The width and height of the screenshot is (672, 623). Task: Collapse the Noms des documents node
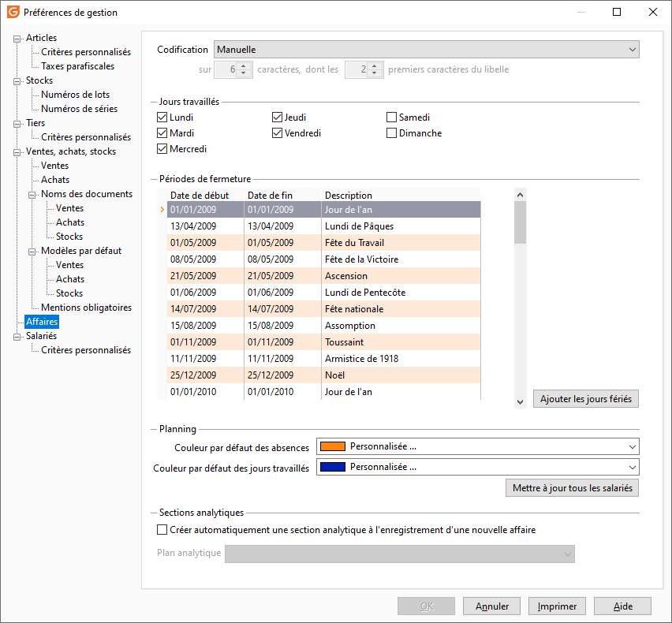point(32,195)
